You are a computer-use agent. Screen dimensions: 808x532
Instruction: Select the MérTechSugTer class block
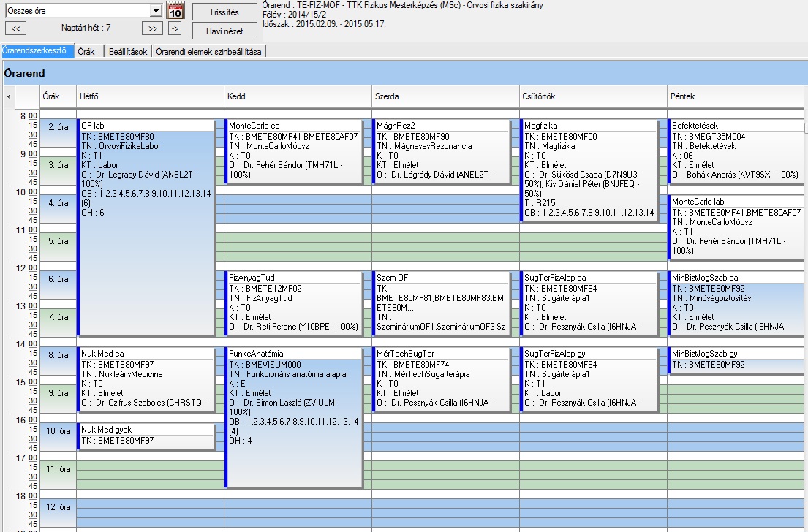pyautogui.click(x=441, y=379)
